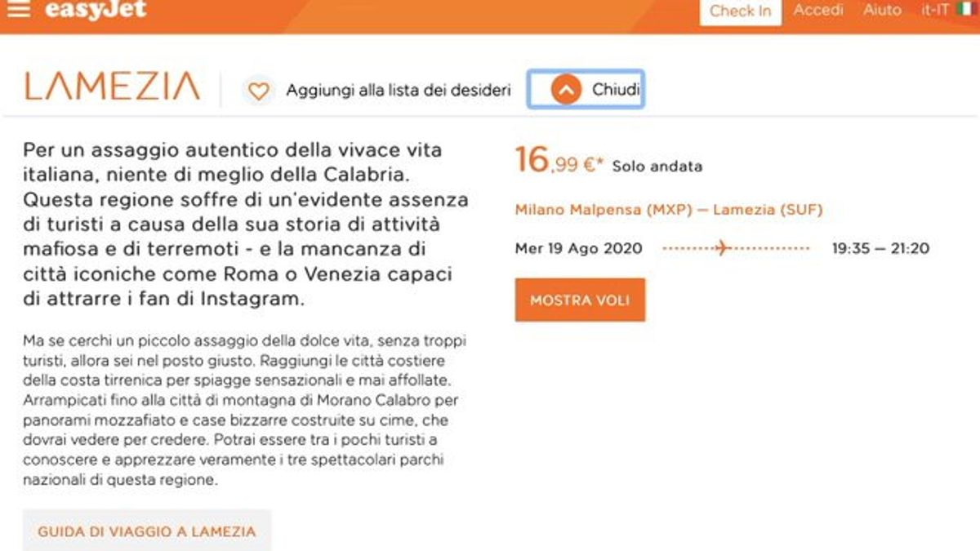Click the easyJet logo
Screen dimensions: 980x551
pyautogui.click(x=96, y=10)
